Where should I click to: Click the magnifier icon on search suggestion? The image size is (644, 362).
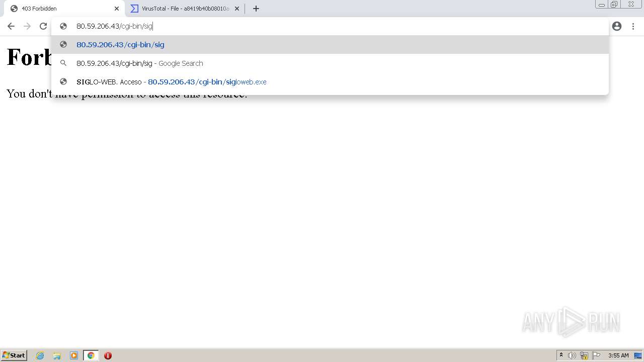pyautogui.click(x=63, y=63)
